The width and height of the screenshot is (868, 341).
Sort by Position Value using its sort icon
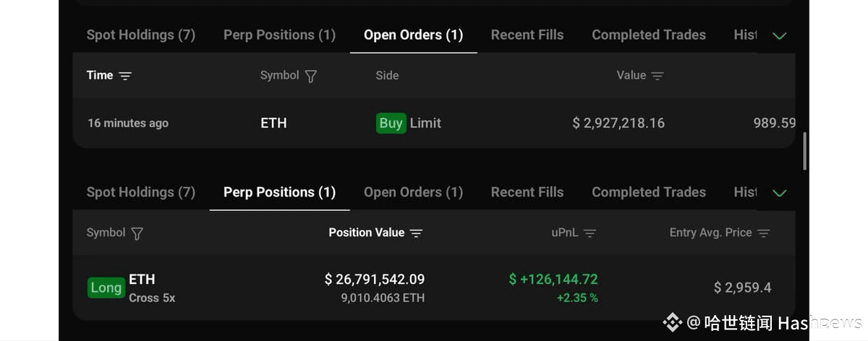(x=416, y=233)
